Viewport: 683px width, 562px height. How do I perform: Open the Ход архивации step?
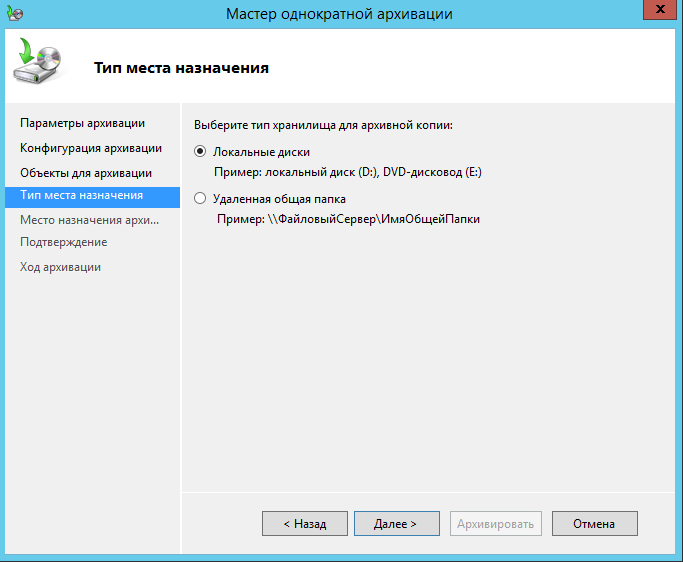pyautogui.click(x=60, y=267)
